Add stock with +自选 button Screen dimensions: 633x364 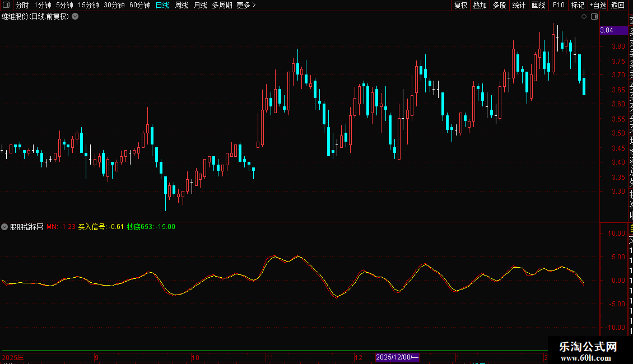[x=598, y=5]
